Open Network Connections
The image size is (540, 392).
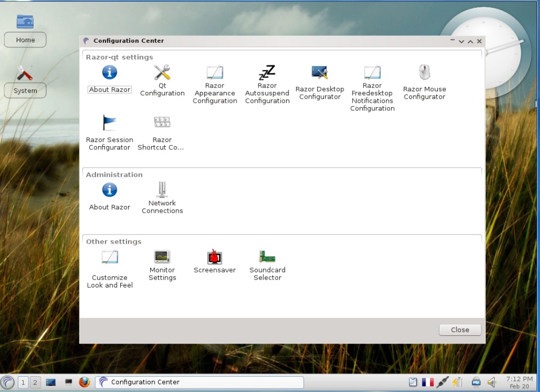tap(162, 198)
